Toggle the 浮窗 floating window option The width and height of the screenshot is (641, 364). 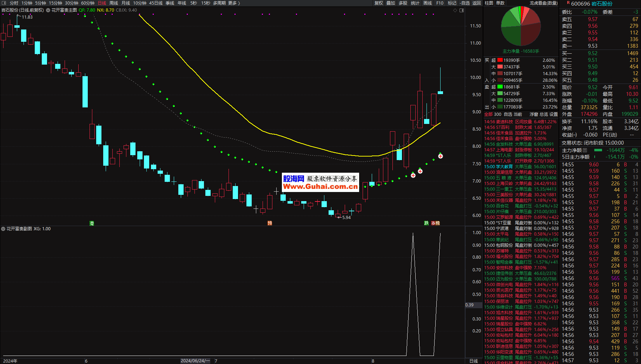coord(534,114)
